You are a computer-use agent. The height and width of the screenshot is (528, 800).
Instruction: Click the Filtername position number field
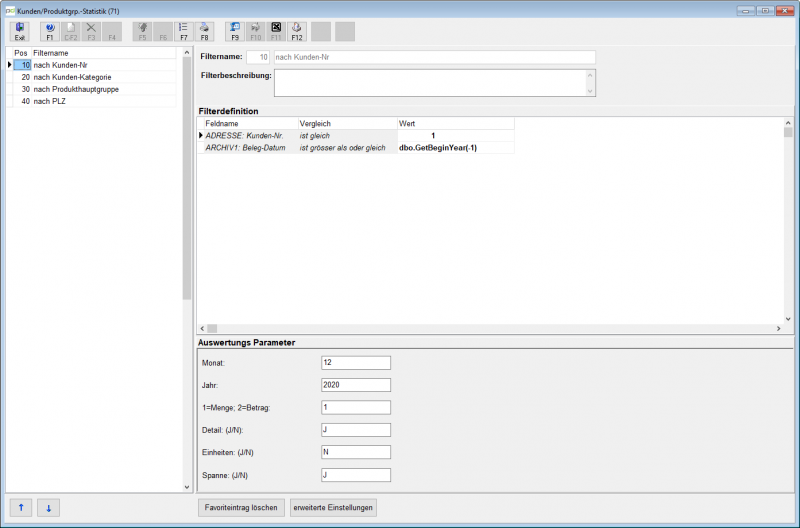(258, 57)
